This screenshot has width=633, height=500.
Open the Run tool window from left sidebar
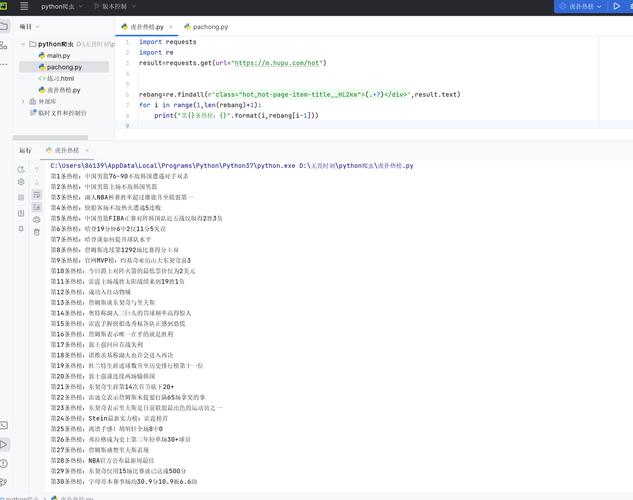coord(5,443)
